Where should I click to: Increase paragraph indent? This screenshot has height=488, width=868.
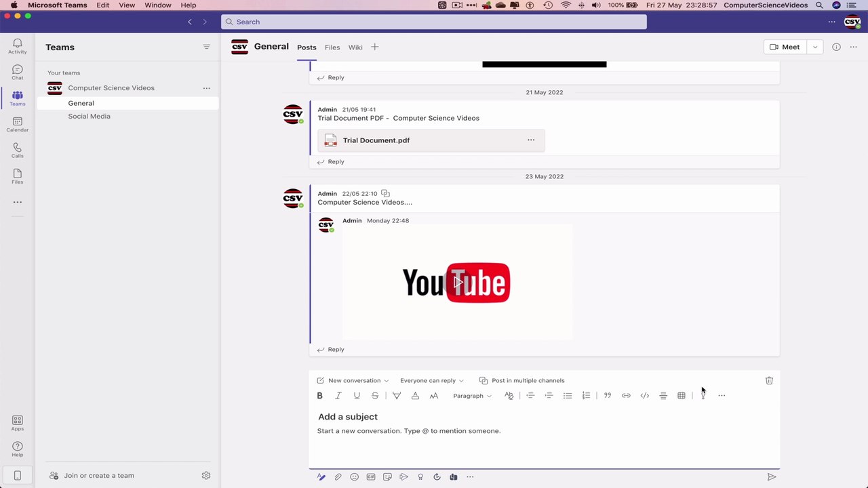(549, 396)
